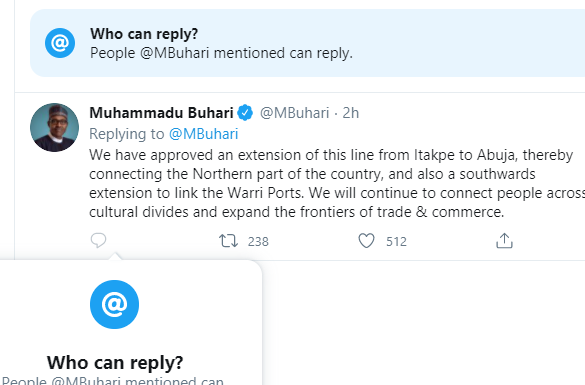Click the 'Replying to' gray label
This screenshot has height=385, width=585.
coord(126,134)
